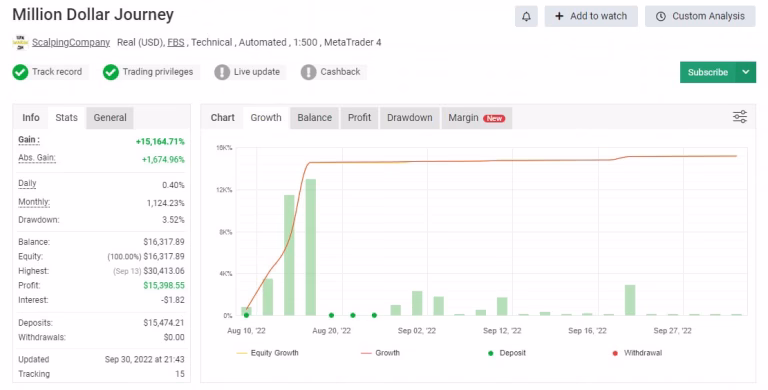Click the deposit dot above Aug 20 label
768x390 pixels.
tap(332, 315)
